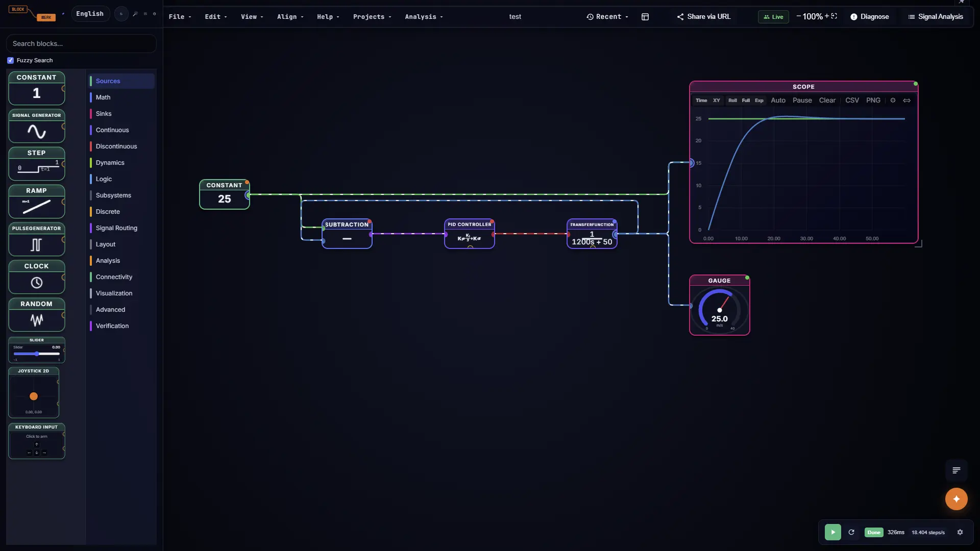Expand the Projects menu

[x=372, y=17]
